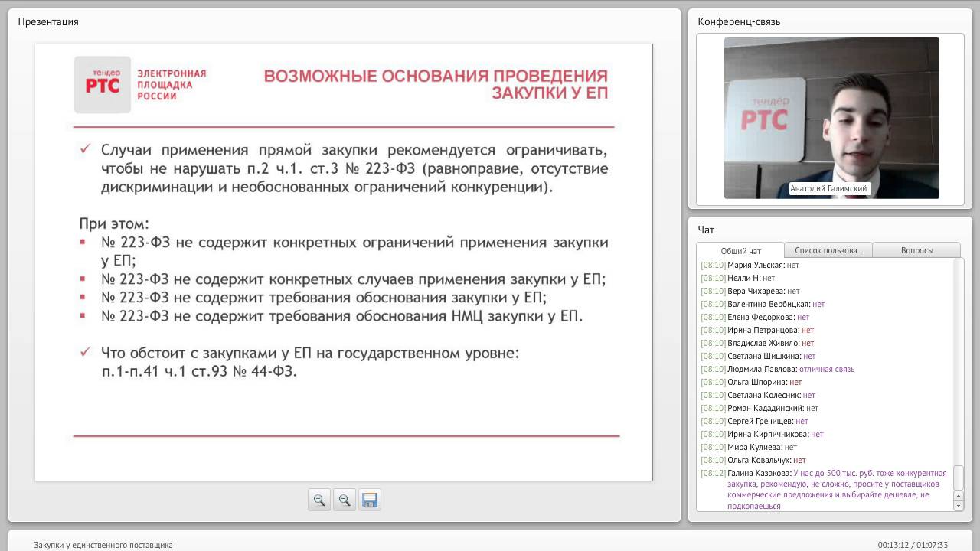
Task: Click the name label Анатолий Галимский
Action: [x=830, y=188]
